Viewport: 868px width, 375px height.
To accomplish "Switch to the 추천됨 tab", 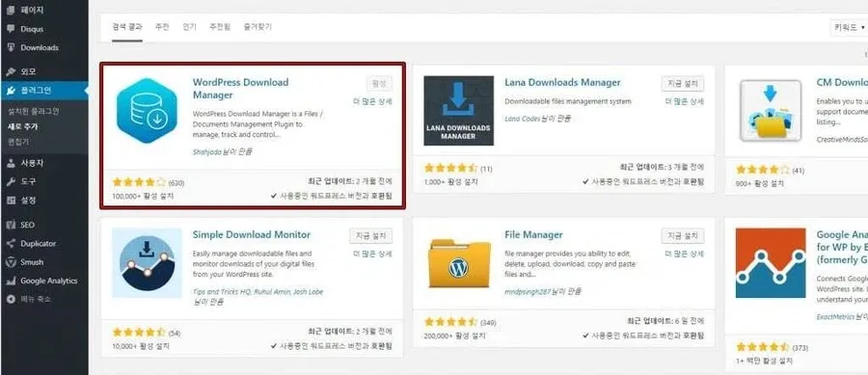I will [220, 27].
